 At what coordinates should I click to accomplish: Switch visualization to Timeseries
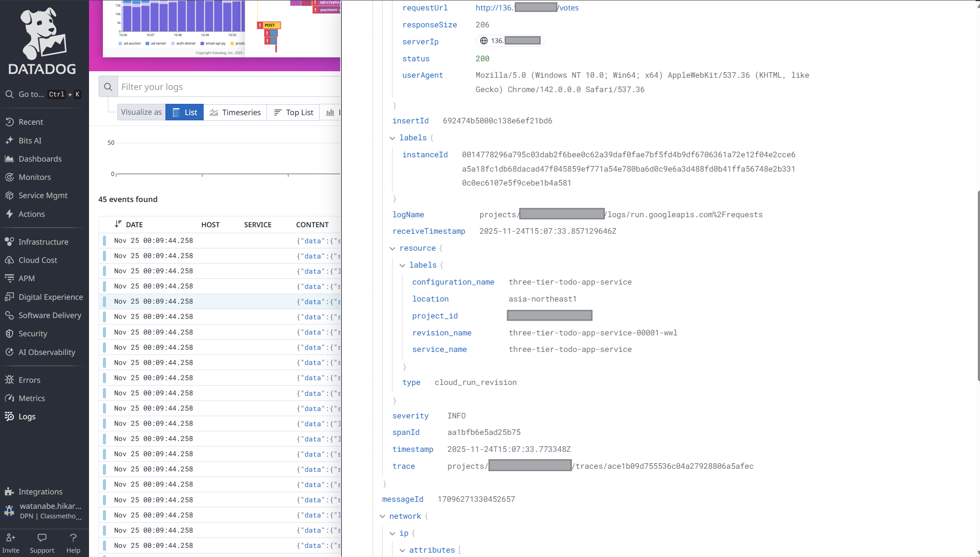point(235,113)
